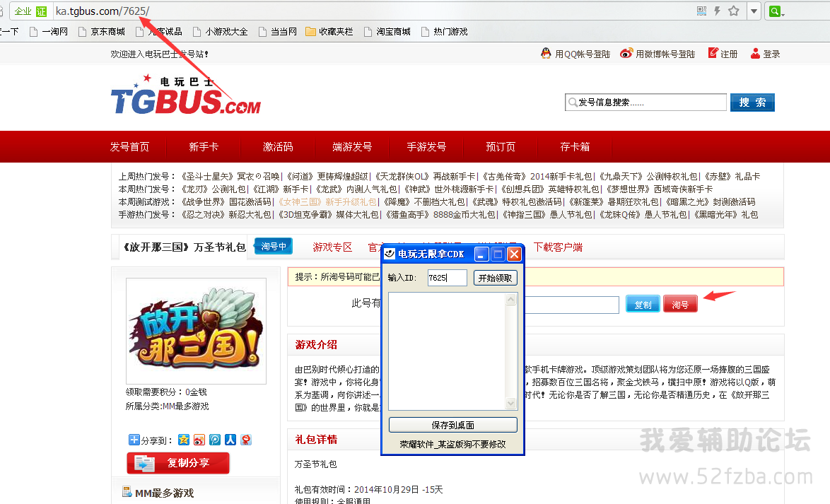Click the lightning speed-mode icon in address bar
Screen dimensions: 830x504
(718, 11)
